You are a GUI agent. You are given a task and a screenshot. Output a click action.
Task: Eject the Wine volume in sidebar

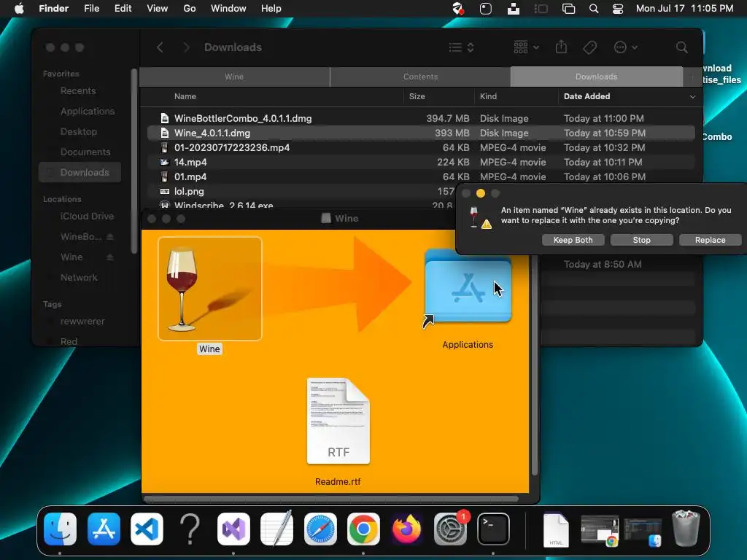(109, 257)
